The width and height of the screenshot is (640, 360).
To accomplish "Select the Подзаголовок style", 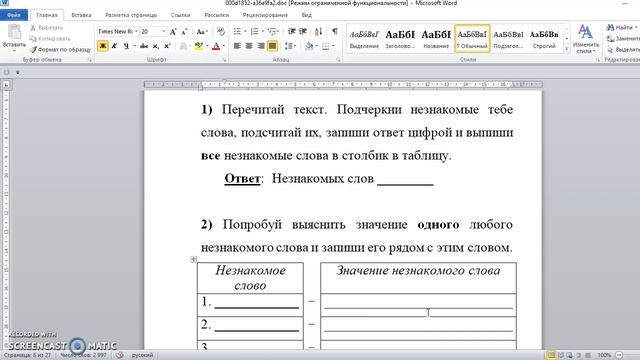I will [508, 38].
